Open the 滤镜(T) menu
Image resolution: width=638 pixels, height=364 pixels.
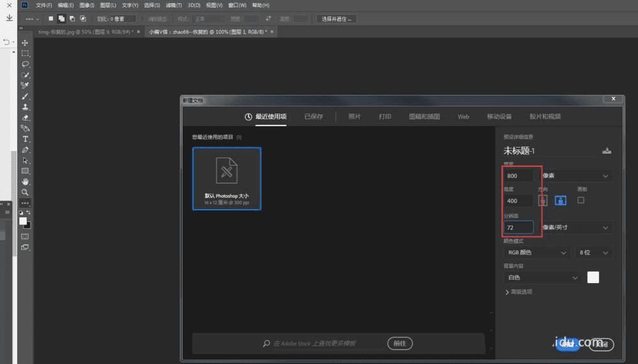pos(174,5)
